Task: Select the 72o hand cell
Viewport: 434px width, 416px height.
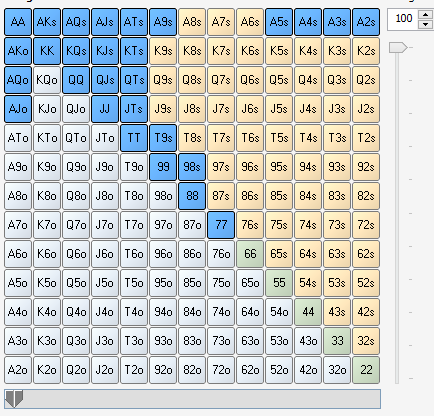Action: [x=221, y=370]
